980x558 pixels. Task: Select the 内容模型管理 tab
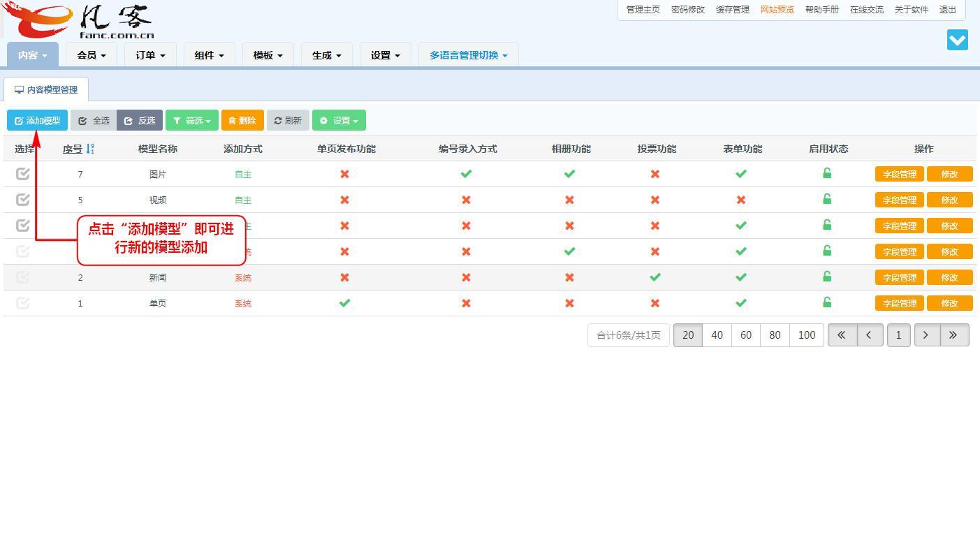point(46,89)
